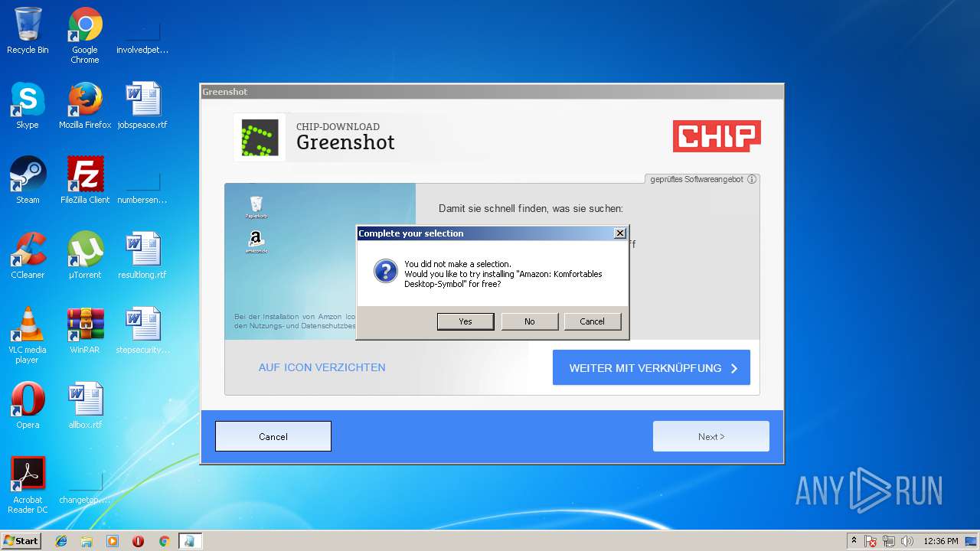Image resolution: width=980 pixels, height=551 pixels.
Task: Launch Chrome from the taskbar
Action: click(x=164, y=541)
